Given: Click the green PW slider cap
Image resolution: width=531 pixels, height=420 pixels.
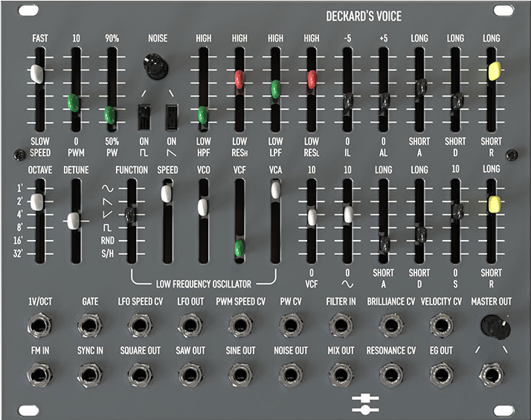Looking at the screenshot, I should [x=109, y=115].
